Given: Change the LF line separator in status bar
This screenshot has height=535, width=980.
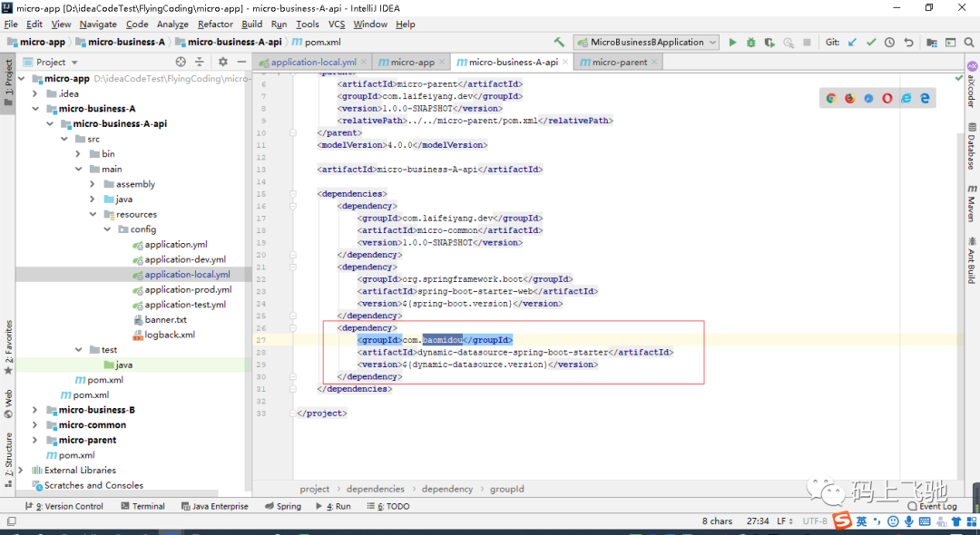Looking at the screenshot, I should [x=785, y=520].
